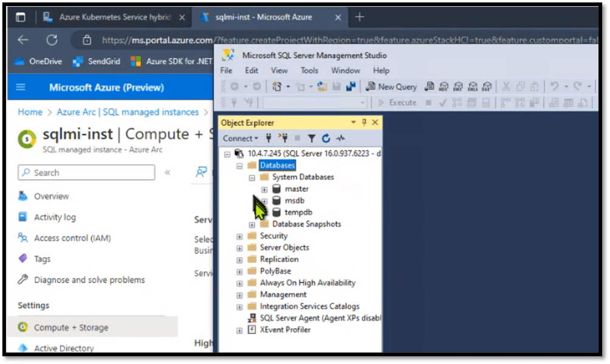Image resolution: width=610 pixels, height=364 pixels.
Task: Collapse the 10.4.7.245 server node
Action: (x=227, y=154)
